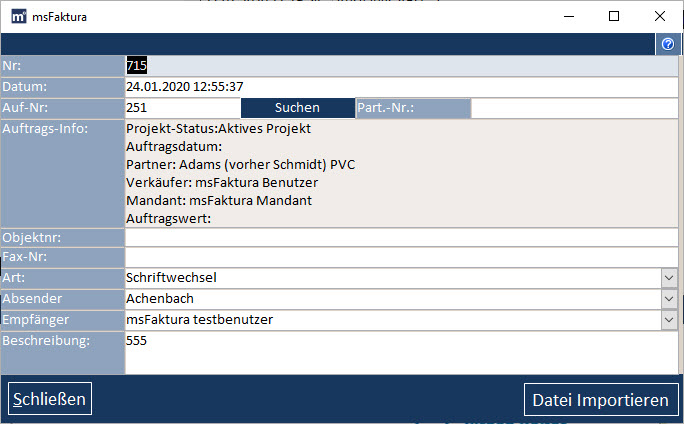Open the Absender dropdown arrow
This screenshot has height=424, width=684.
pyautogui.click(x=669, y=299)
